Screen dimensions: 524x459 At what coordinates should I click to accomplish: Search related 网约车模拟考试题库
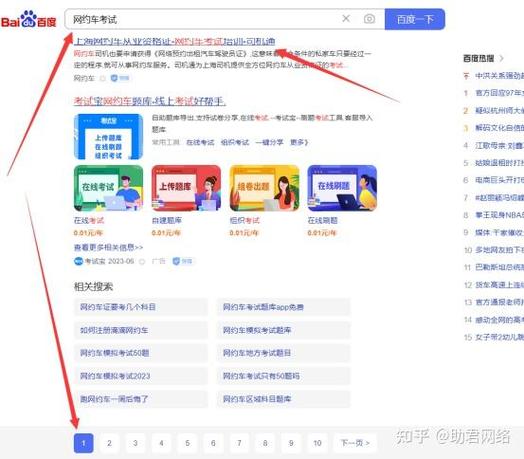257,330
